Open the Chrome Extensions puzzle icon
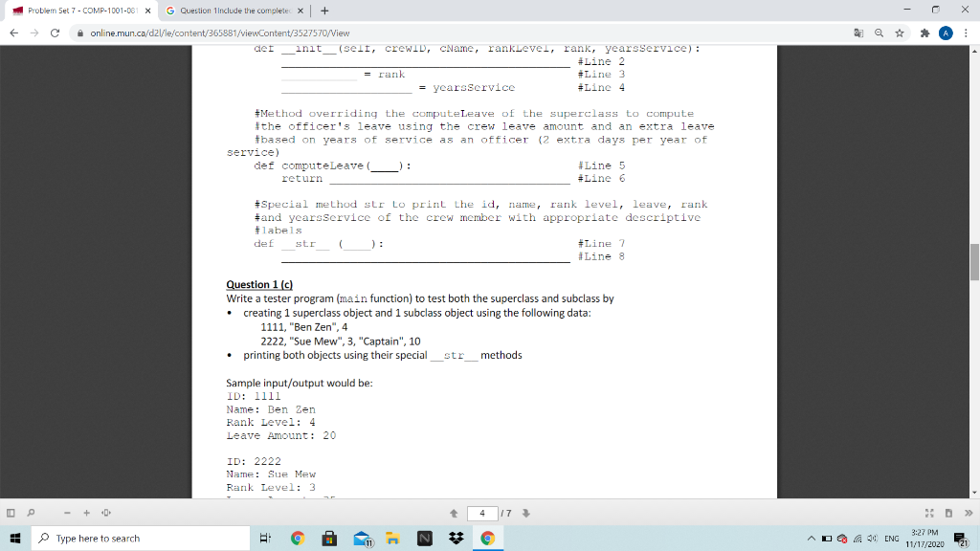Screen dimensions: 980x551 pos(926,32)
